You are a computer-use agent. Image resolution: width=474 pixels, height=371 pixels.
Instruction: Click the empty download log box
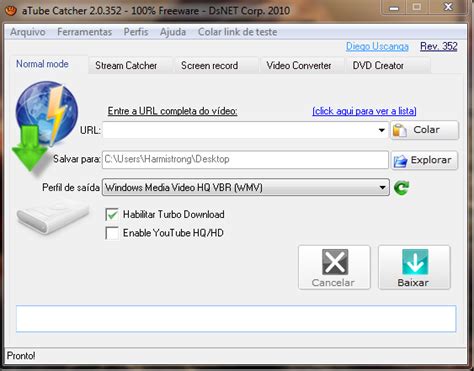(236, 319)
